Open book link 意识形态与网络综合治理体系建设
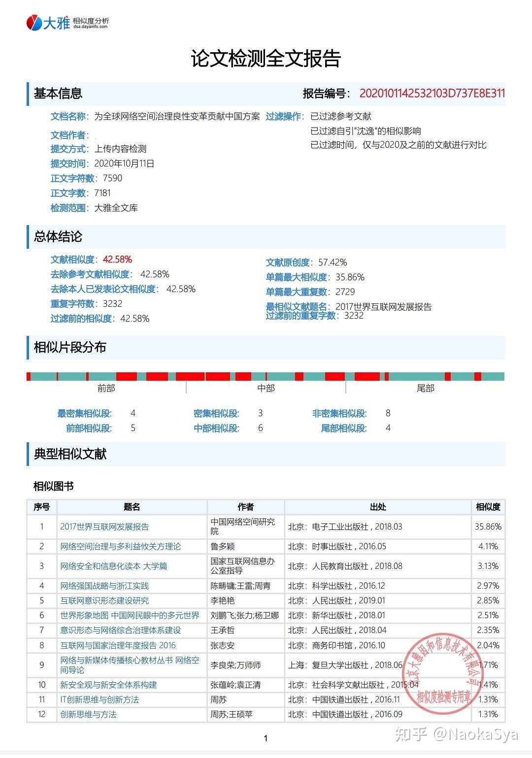Screen dimensions: 532x758 click(x=120, y=630)
